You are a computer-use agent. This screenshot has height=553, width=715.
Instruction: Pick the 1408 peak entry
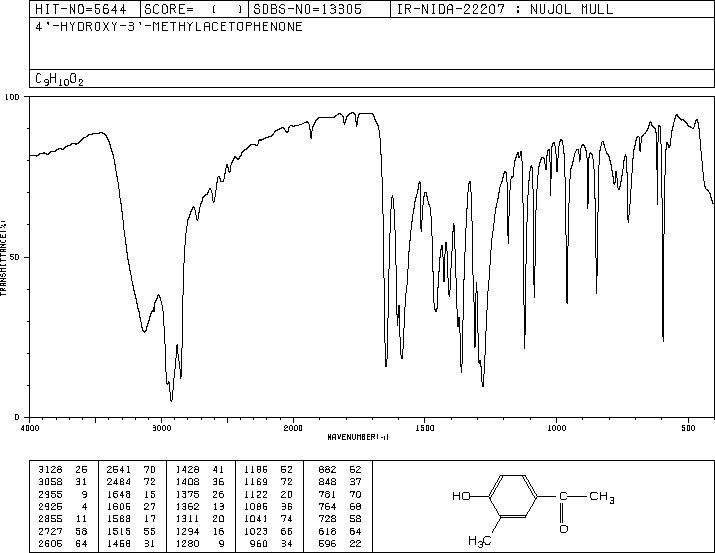[x=187, y=482]
